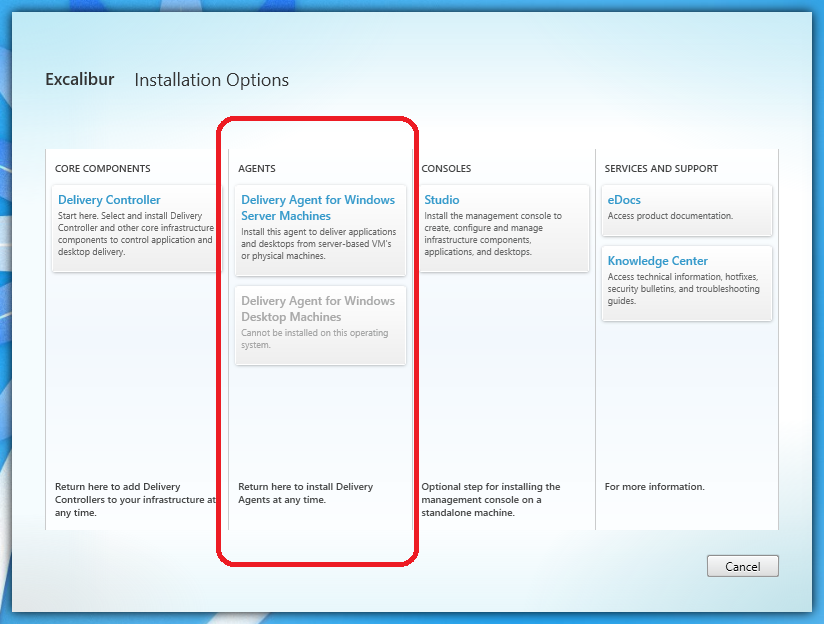Click the 'Return here to install Delivery Agents' note
This screenshot has width=824, height=624.
[305, 493]
